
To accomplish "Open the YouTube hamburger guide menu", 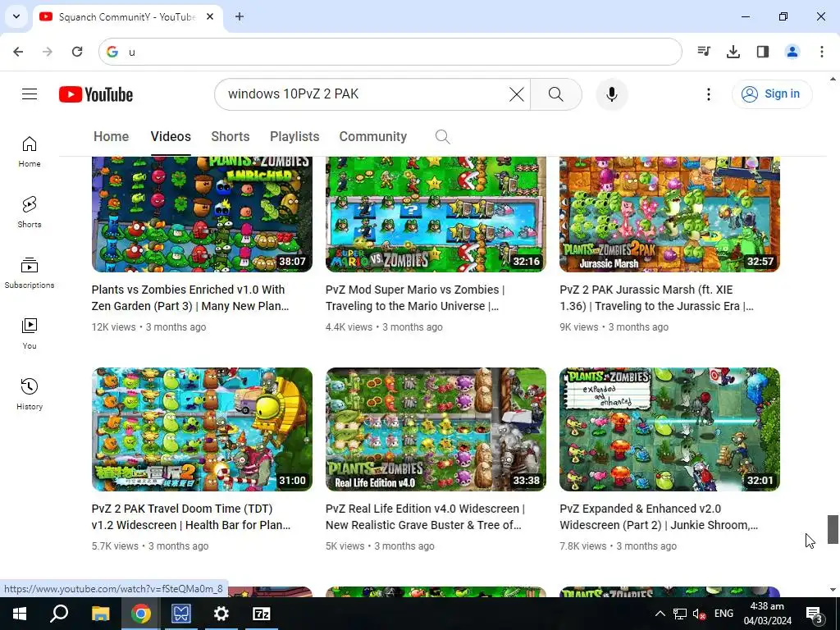I will point(30,94).
